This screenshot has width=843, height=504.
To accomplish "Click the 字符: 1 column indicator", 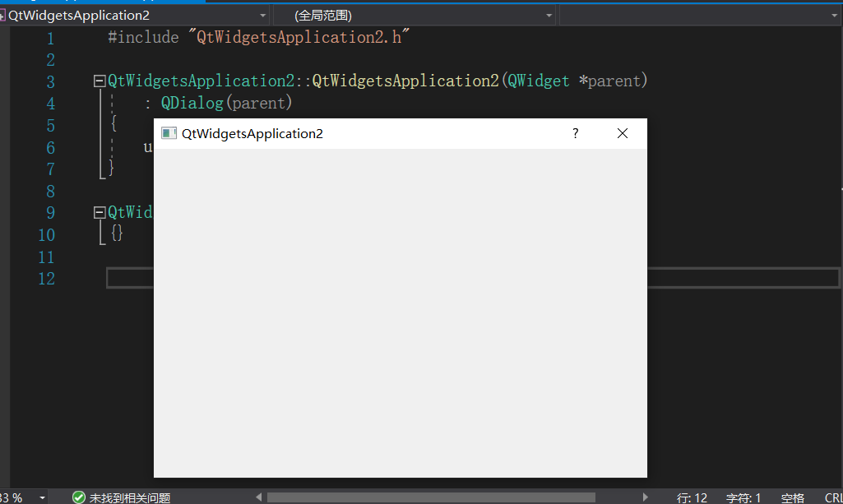I will [x=743, y=498].
